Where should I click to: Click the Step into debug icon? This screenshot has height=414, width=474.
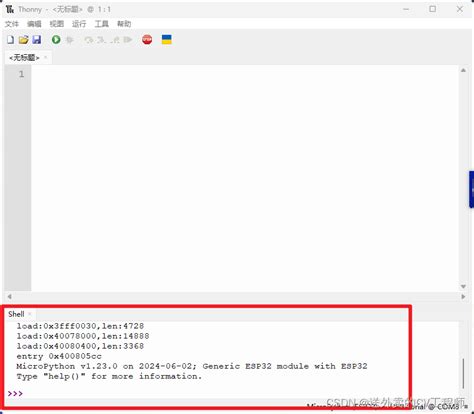[101, 40]
